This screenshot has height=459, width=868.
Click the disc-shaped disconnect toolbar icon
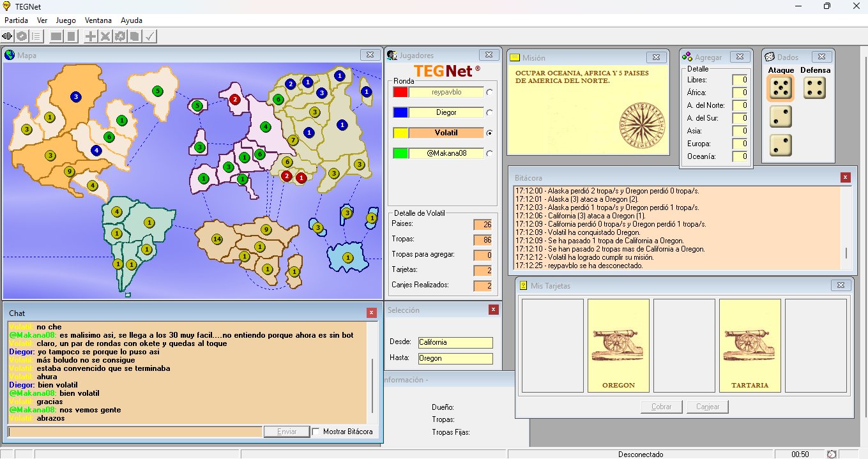(22, 36)
